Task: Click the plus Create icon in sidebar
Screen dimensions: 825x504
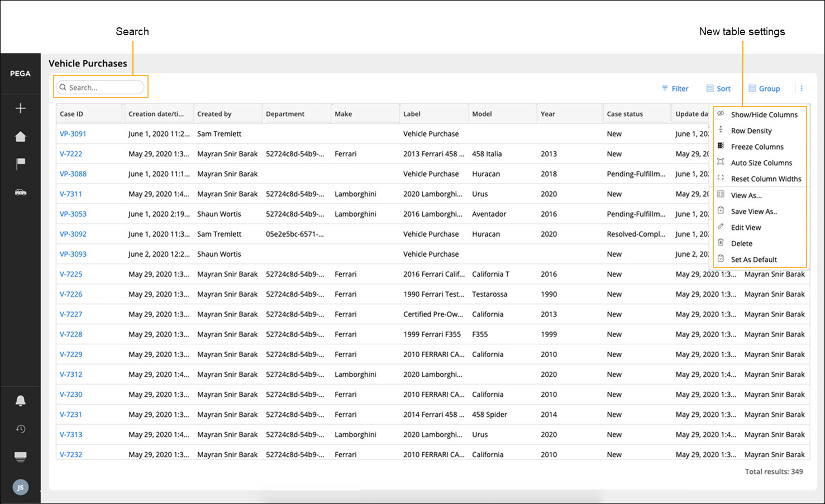Action: pyautogui.click(x=21, y=108)
